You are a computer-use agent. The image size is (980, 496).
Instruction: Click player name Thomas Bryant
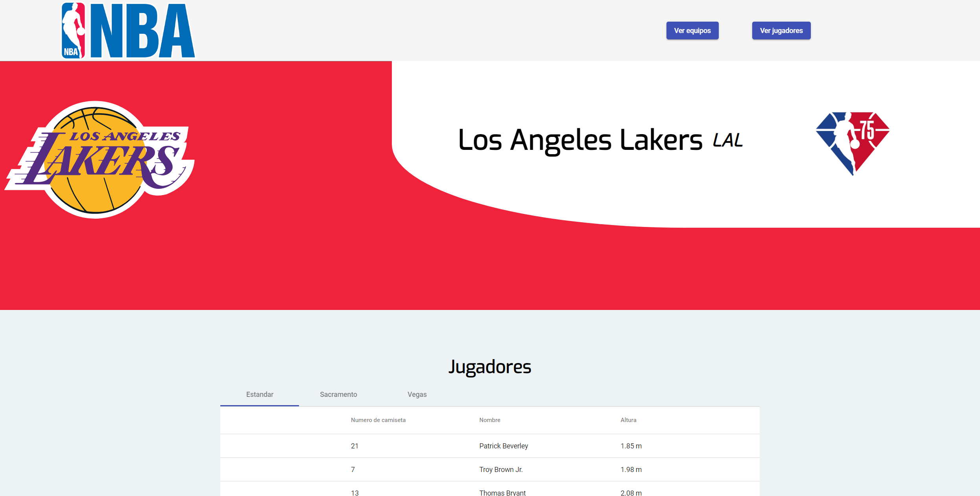click(502, 492)
